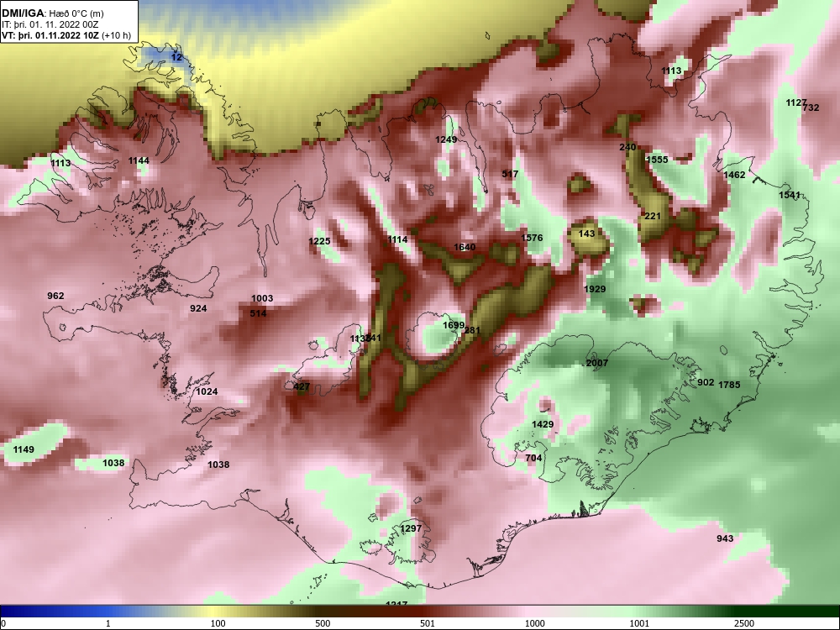Viewport: 840px width, 630px height.
Task: Select the value 1149 on the green patch
Action: pos(24,449)
